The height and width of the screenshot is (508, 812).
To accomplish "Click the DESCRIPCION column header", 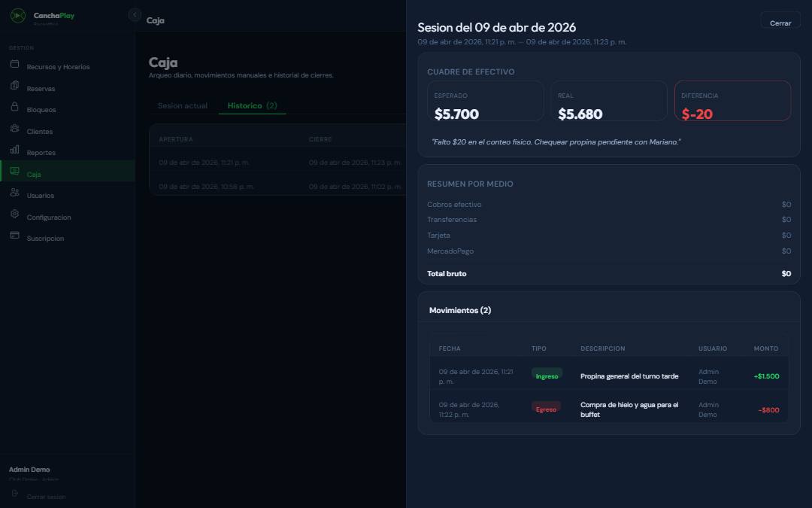I will (x=603, y=348).
